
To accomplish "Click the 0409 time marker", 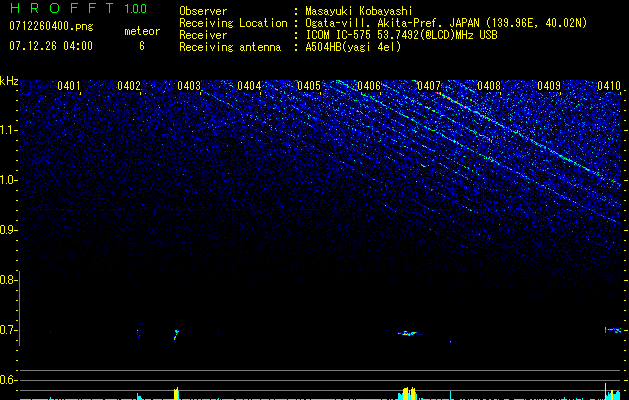I will [549, 86].
